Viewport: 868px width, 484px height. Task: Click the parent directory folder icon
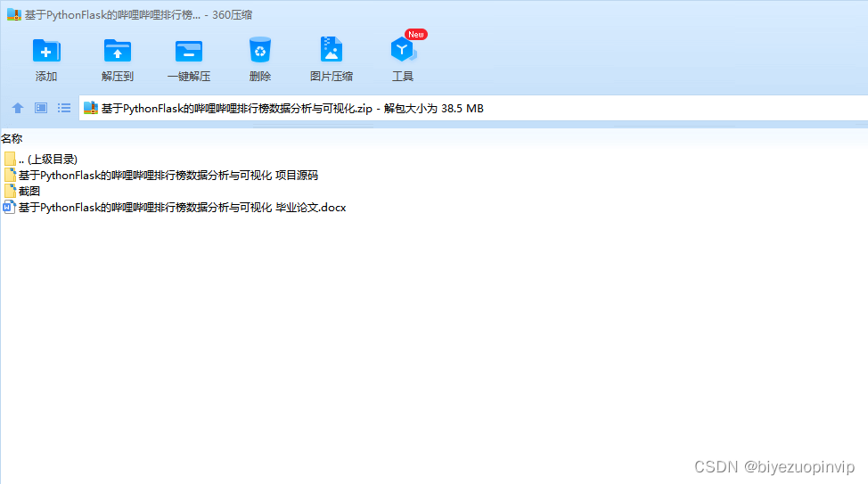tap(10, 159)
